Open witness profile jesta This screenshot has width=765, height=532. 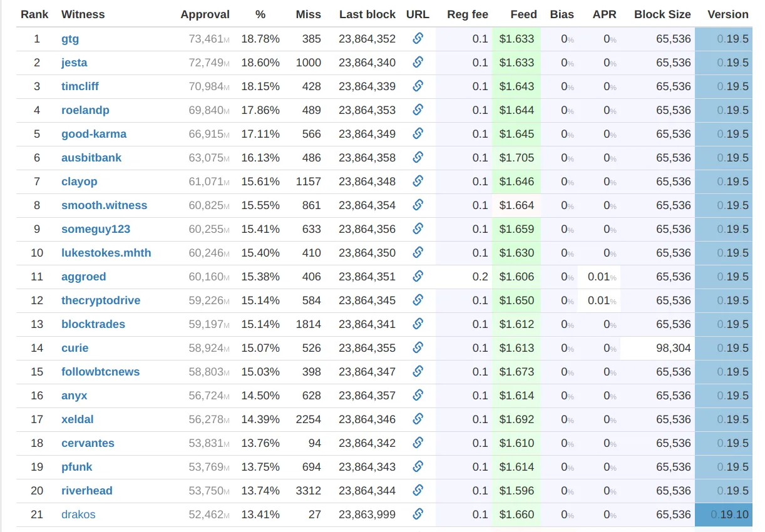[x=74, y=63]
